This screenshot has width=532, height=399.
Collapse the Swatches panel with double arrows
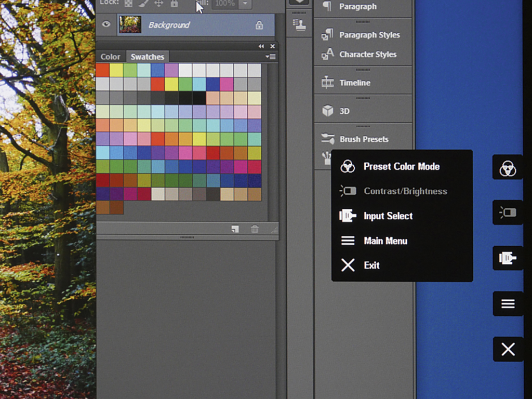[261, 46]
